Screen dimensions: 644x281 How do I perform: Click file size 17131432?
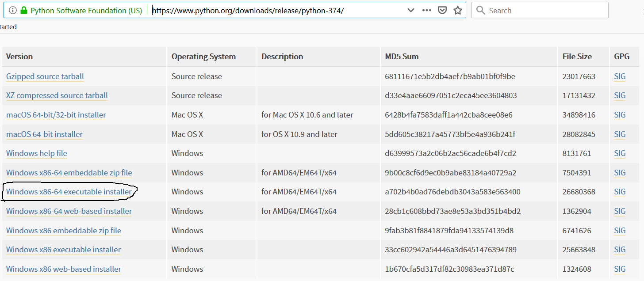tap(579, 95)
